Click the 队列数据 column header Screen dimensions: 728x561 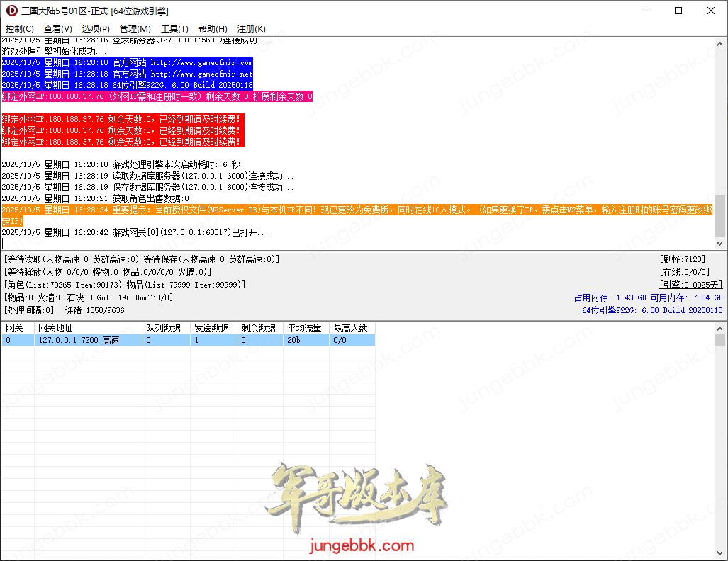click(166, 329)
